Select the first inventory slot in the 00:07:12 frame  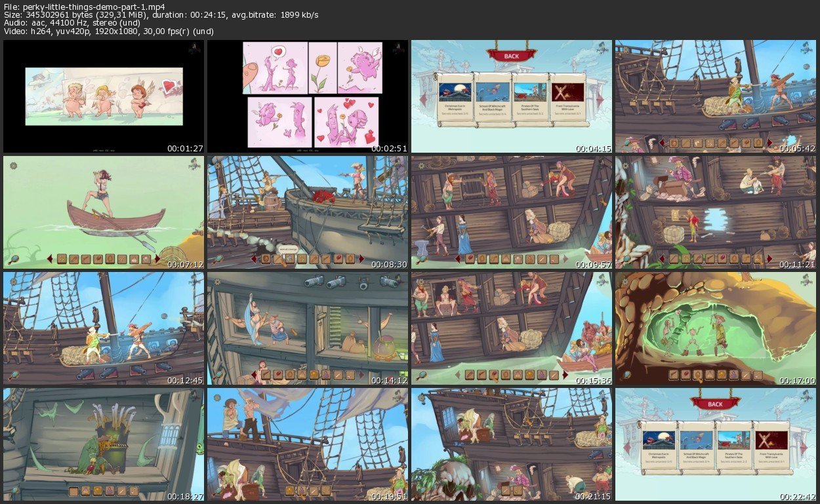(x=62, y=258)
